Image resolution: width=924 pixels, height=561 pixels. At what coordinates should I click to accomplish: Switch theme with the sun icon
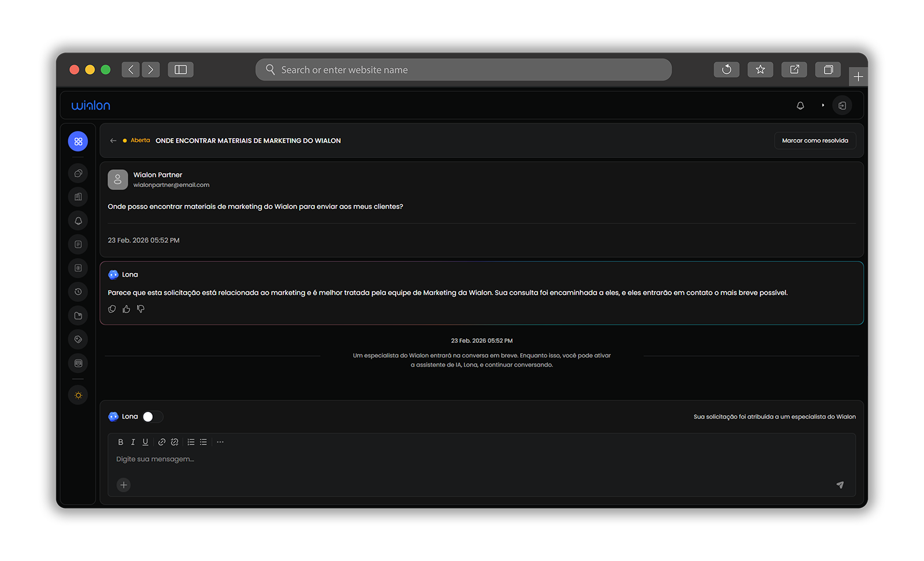[78, 395]
